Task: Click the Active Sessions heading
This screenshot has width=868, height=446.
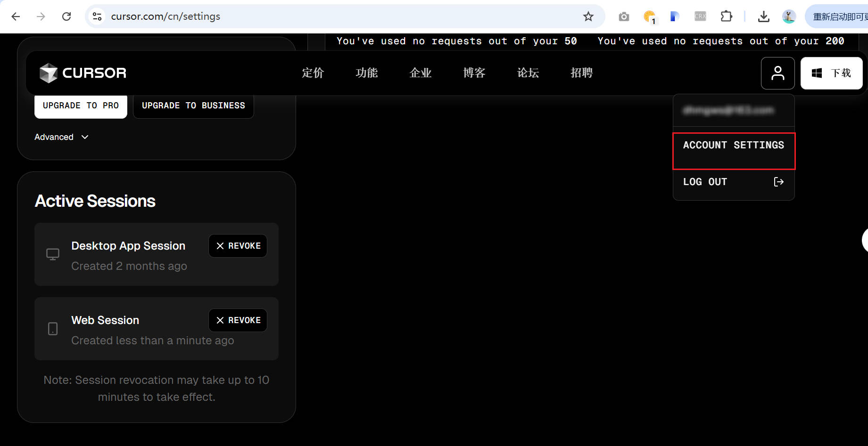Action: [95, 201]
